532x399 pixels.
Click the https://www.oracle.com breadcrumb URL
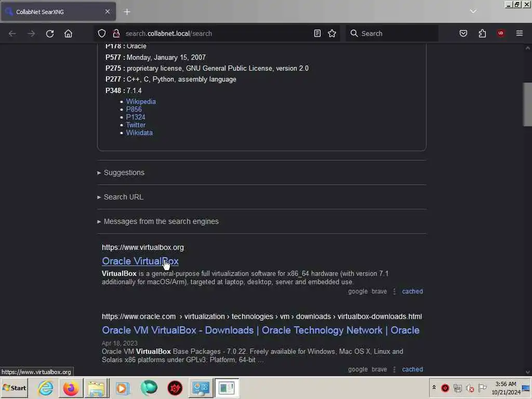click(262, 316)
